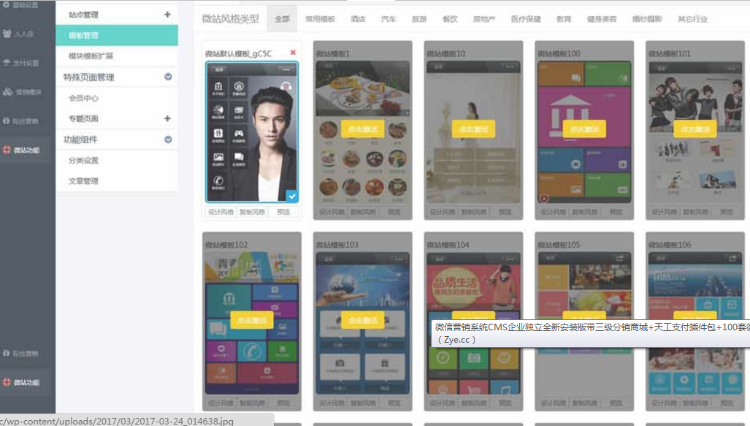Activate 微站模板102 with its yellow 点击激活 button

pyautogui.click(x=252, y=320)
